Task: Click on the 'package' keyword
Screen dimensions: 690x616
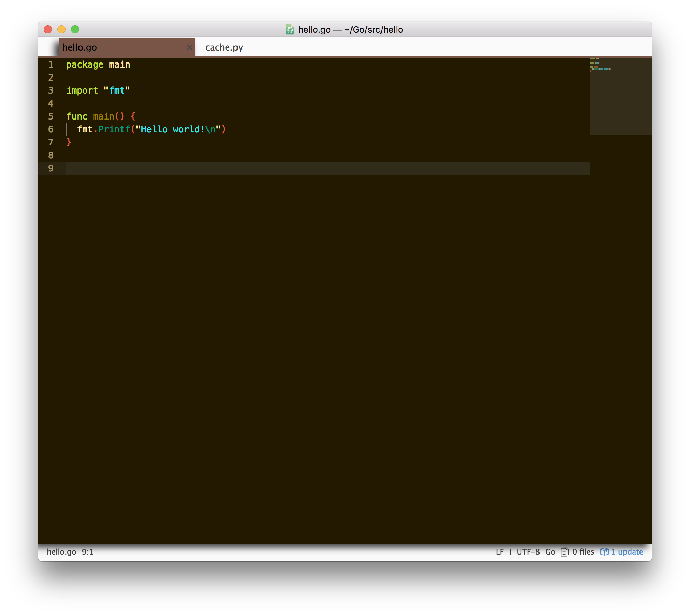Action: click(x=85, y=65)
